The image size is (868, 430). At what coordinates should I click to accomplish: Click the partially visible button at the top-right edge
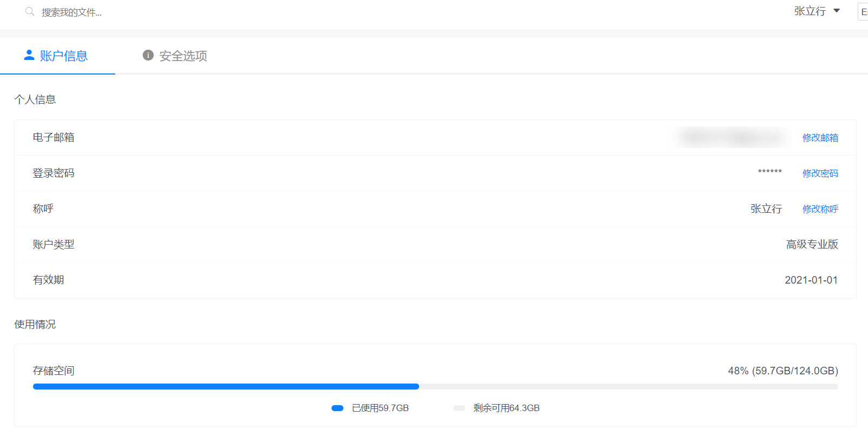(x=863, y=12)
